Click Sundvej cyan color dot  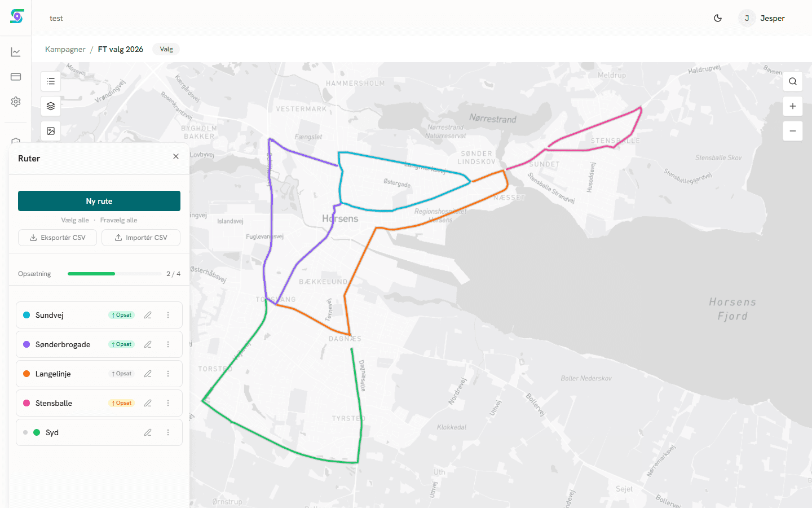click(x=27, y=315)
